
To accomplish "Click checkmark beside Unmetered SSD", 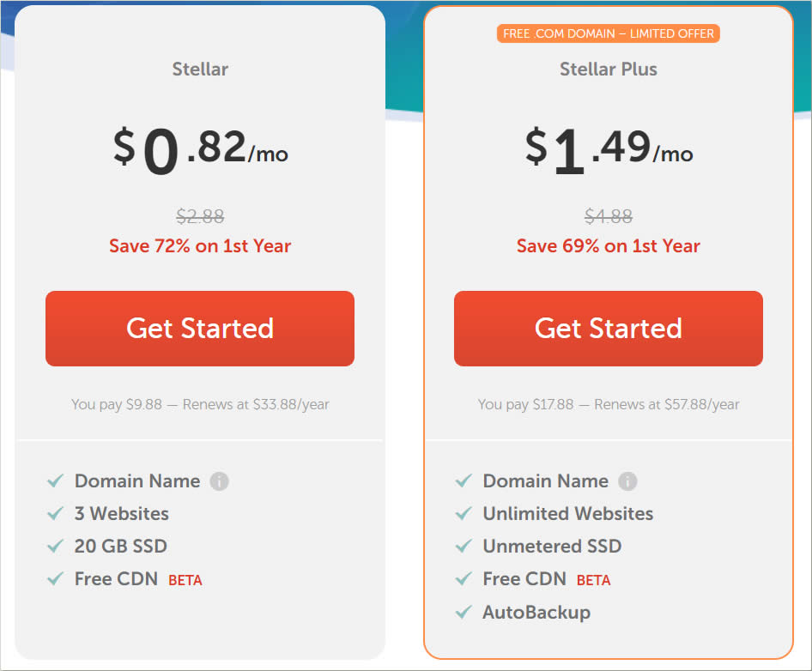I will point(464,546).
